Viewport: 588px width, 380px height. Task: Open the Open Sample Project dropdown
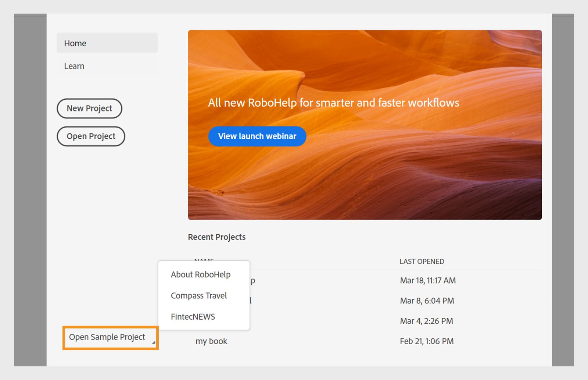coord(107,337)
